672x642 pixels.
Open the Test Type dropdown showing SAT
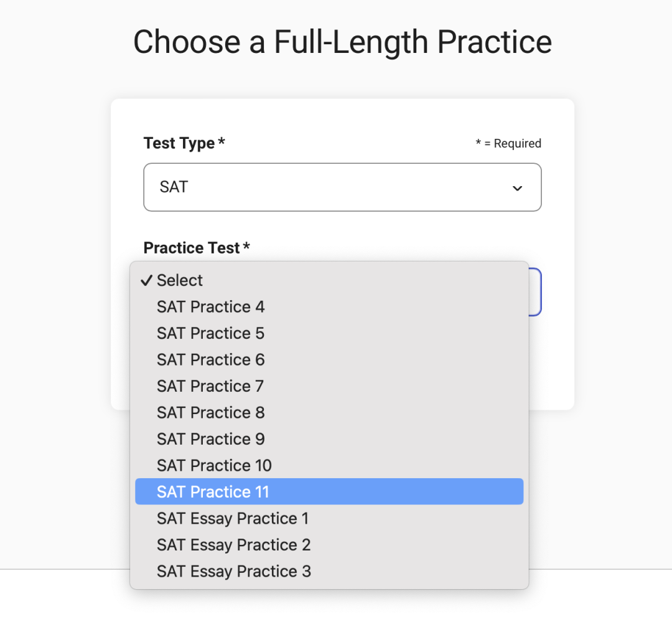(x=342, y=187)
